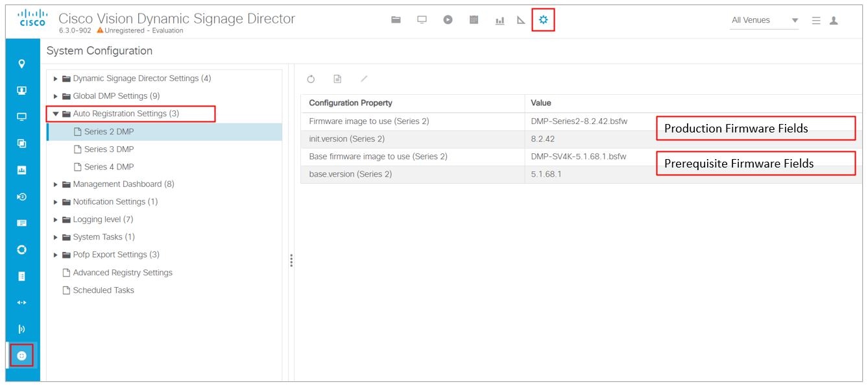Click the display monitor icon in sidebar
This screenshot has height=387, width=868.
pyautogui.click(x=22, y=117)
